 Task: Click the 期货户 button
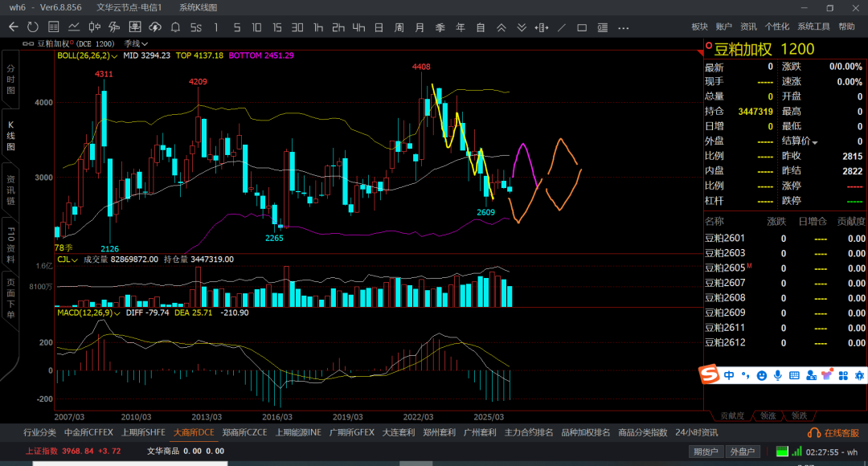706,452
